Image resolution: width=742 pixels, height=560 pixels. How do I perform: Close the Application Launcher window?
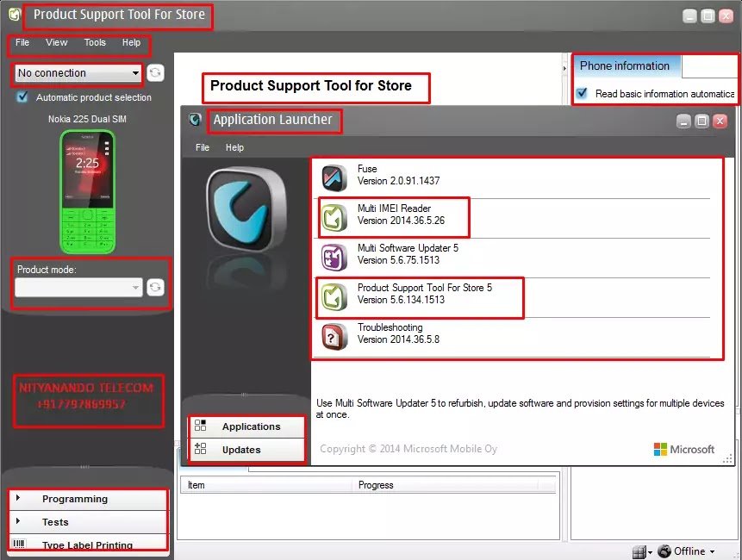tap(720, 121)
